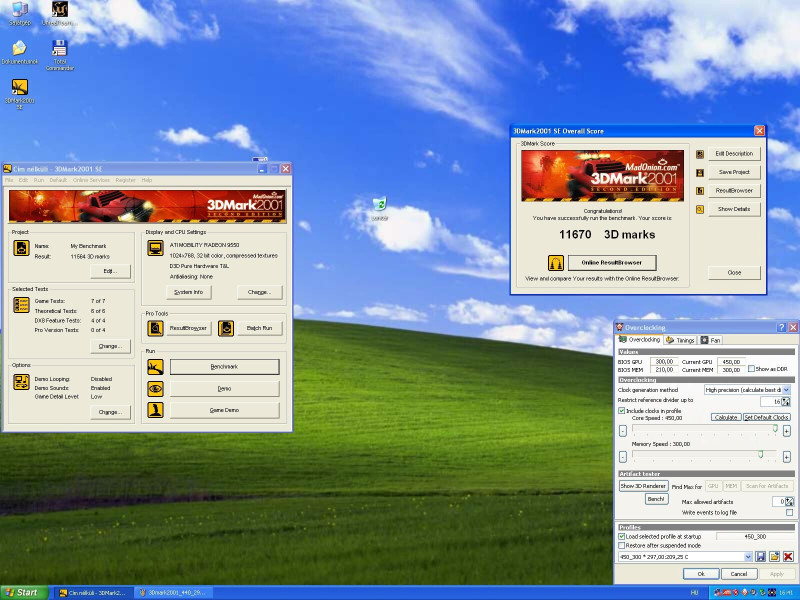Switch to the Timings tab

point(681,340)
